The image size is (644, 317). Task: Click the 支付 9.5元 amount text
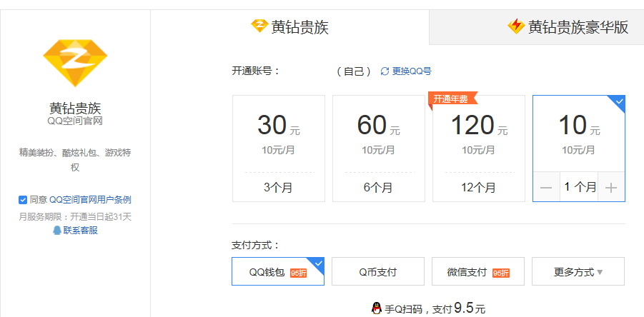click(460, 308)
